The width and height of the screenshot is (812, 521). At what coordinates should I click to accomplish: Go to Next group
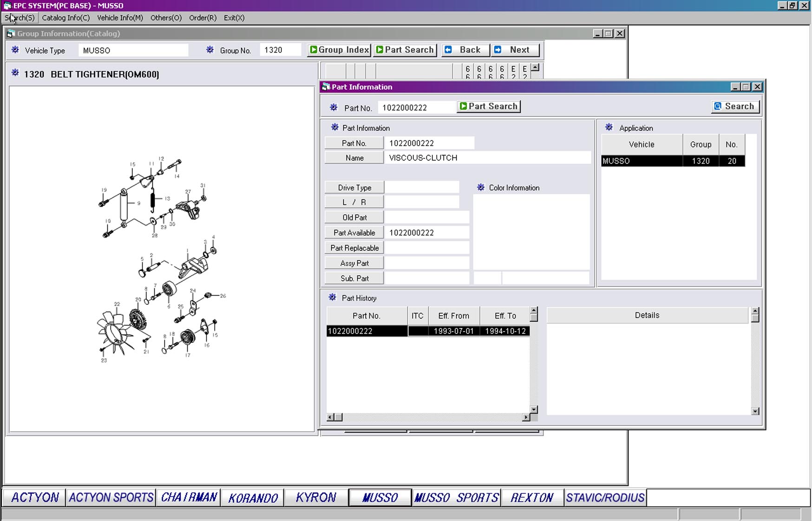coord(515,50)
